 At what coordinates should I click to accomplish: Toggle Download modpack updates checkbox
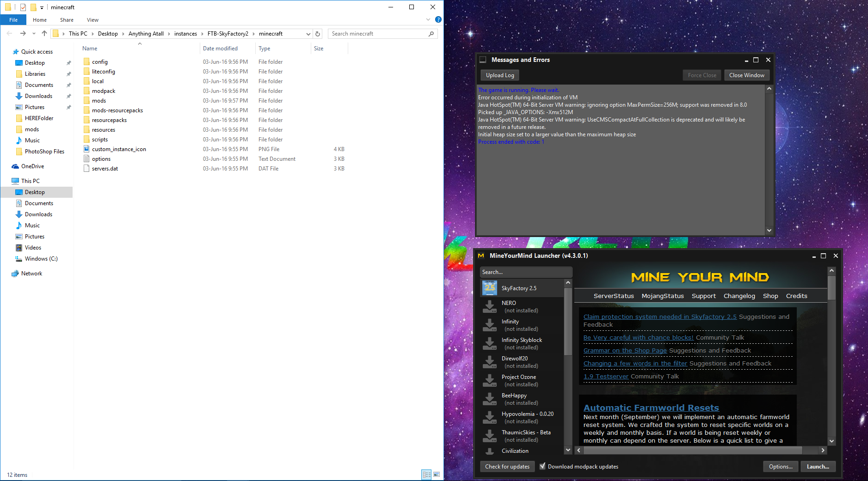542,466
